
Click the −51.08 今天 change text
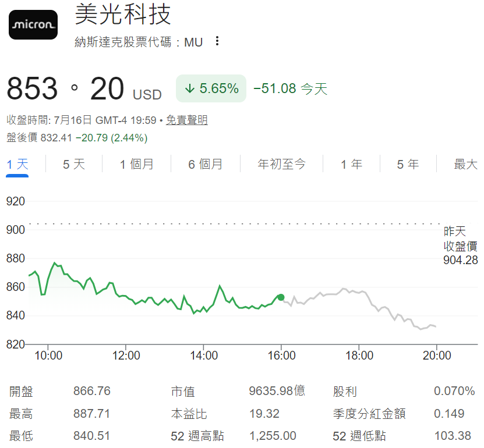(x=290, y=89)
